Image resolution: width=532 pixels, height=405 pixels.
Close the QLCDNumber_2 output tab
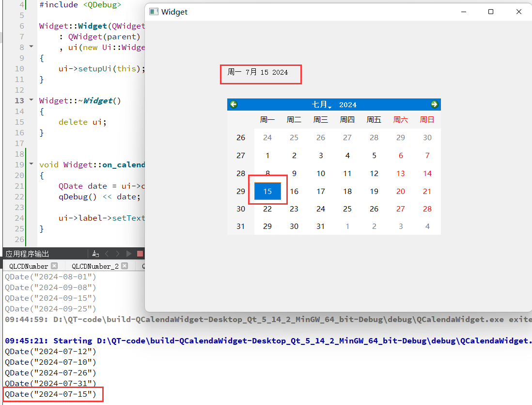click(125, 266)
